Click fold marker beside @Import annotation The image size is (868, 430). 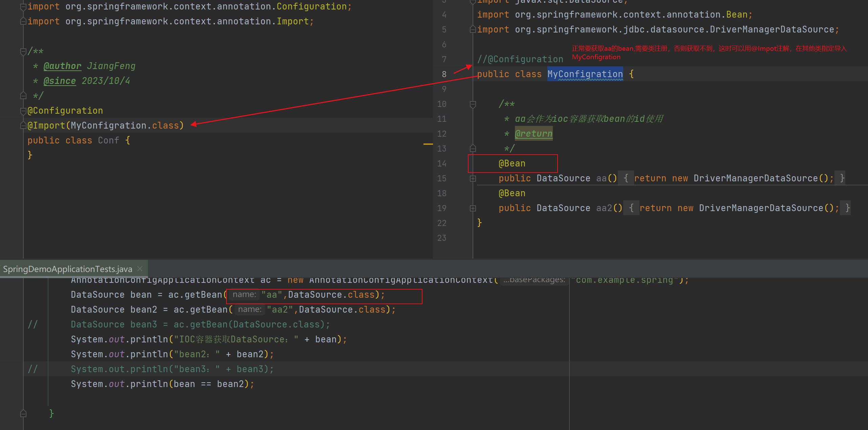click(x=23, y=126)
